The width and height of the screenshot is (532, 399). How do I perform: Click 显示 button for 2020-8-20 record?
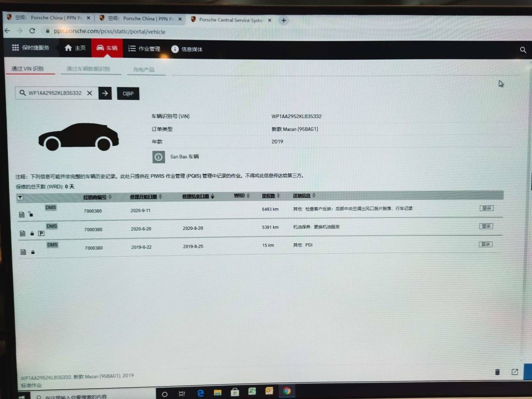pos(486,226)
